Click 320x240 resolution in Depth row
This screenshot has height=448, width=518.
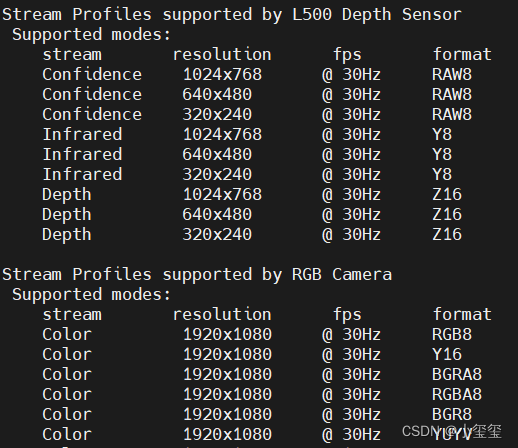pos(217,234)
